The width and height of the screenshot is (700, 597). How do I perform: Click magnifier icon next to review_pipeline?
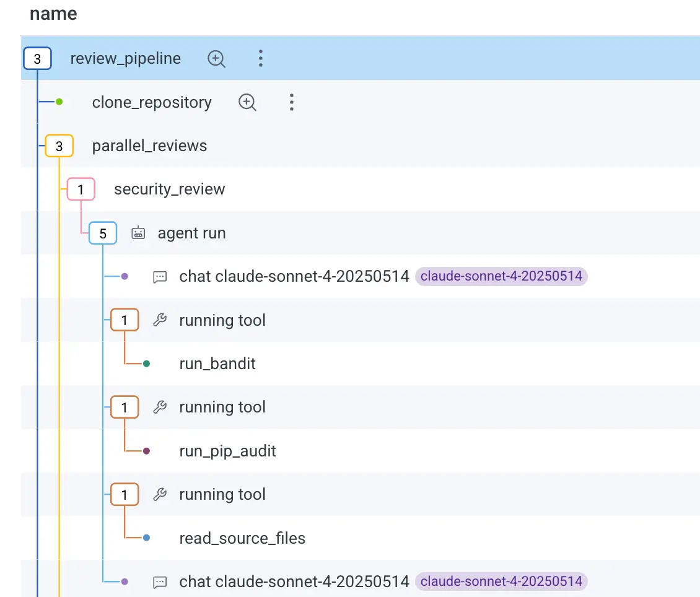point(216,59)
